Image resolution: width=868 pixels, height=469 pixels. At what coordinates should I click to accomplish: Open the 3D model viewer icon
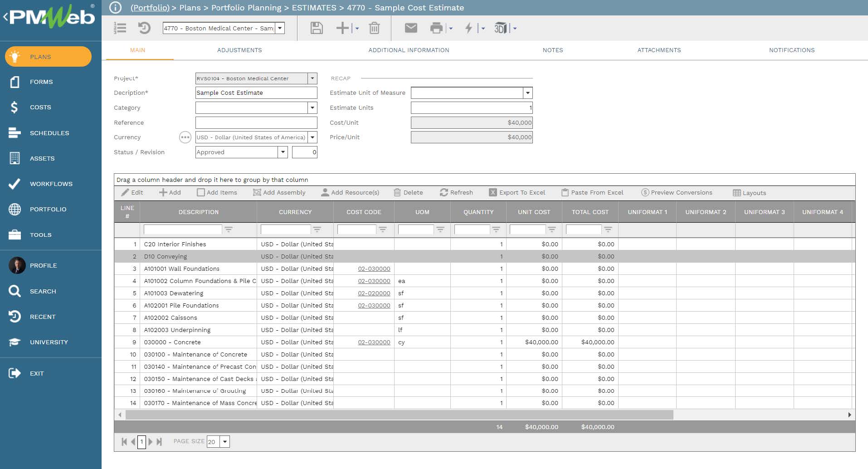501,28
